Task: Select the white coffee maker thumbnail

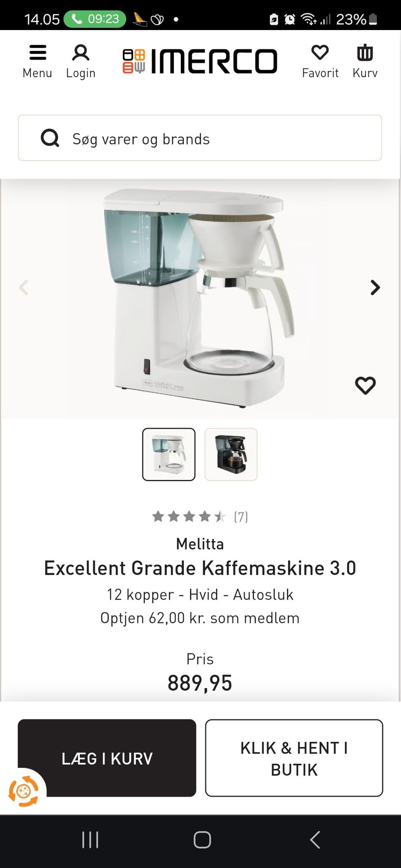Action: tap(169, 454)
